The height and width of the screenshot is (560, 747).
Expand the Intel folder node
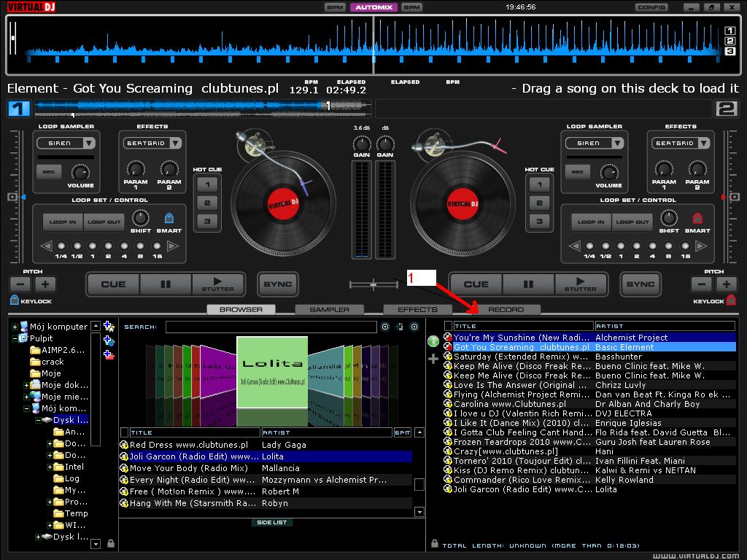50,467
